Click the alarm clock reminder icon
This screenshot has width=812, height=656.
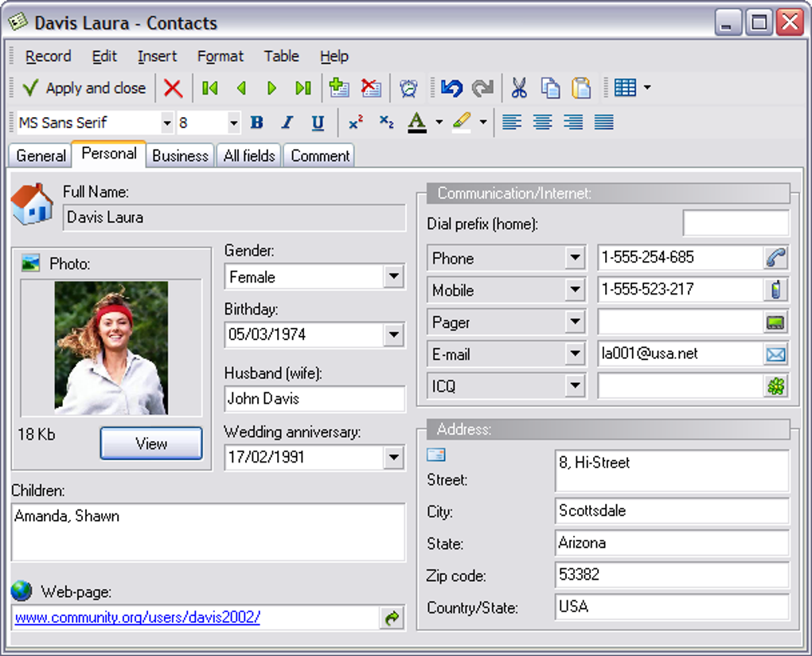coord(408,88)
